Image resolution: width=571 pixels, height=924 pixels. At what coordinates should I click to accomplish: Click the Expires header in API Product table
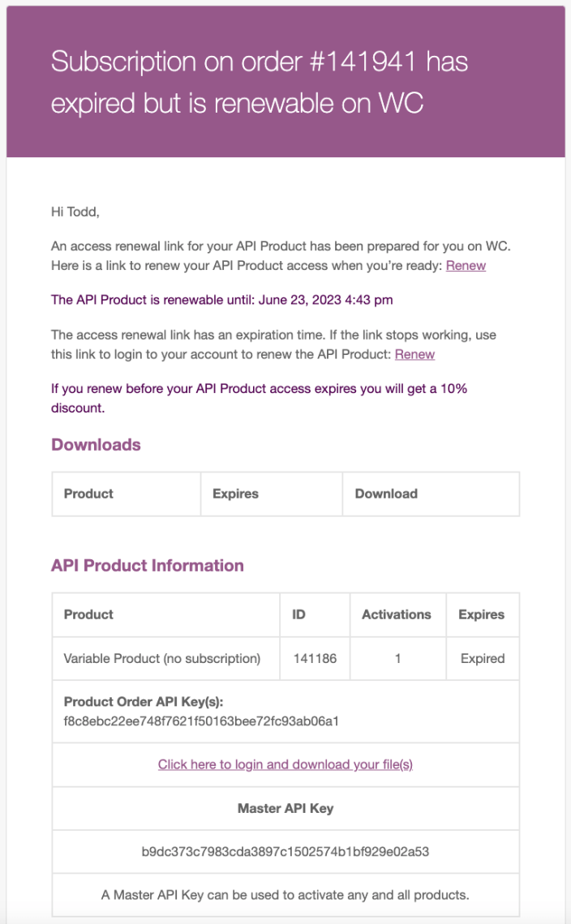pos(483,614)
